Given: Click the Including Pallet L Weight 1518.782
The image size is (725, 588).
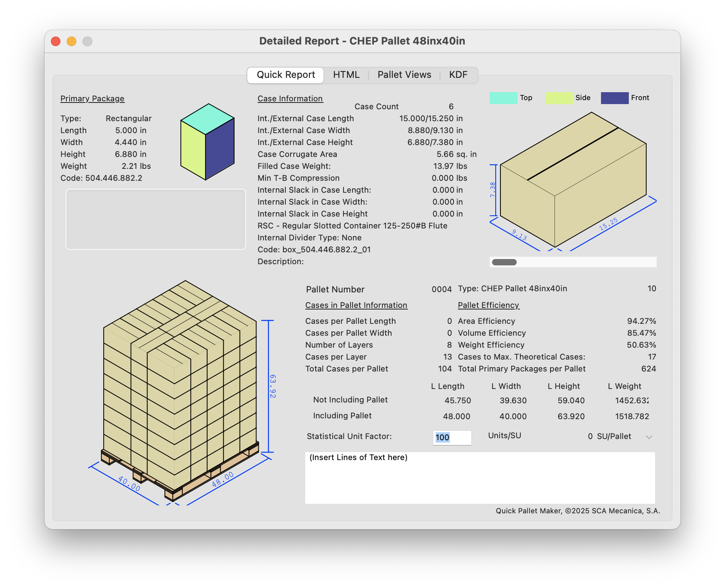Looking at the screenshot, I should tap(632, 416).
